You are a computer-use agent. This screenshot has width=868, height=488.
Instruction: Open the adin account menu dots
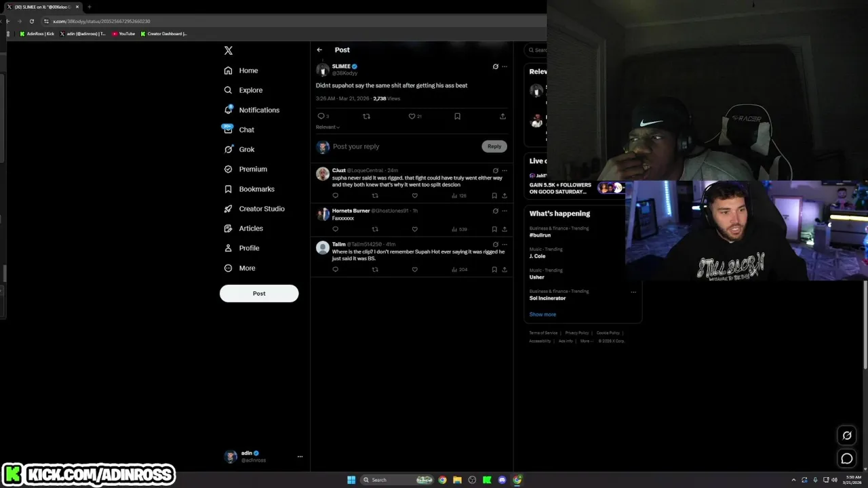(300, 457)
